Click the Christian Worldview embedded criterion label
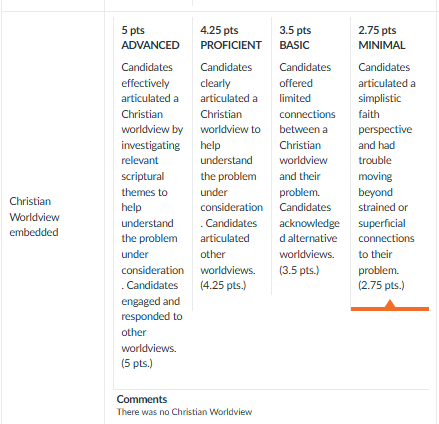 click(x=34, y=217)
